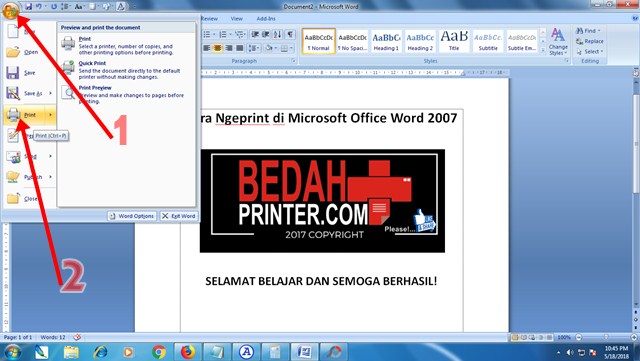This screenshot has height=361, width=640.
Task: Click the Numbering list icon
Action: point(224,35)
